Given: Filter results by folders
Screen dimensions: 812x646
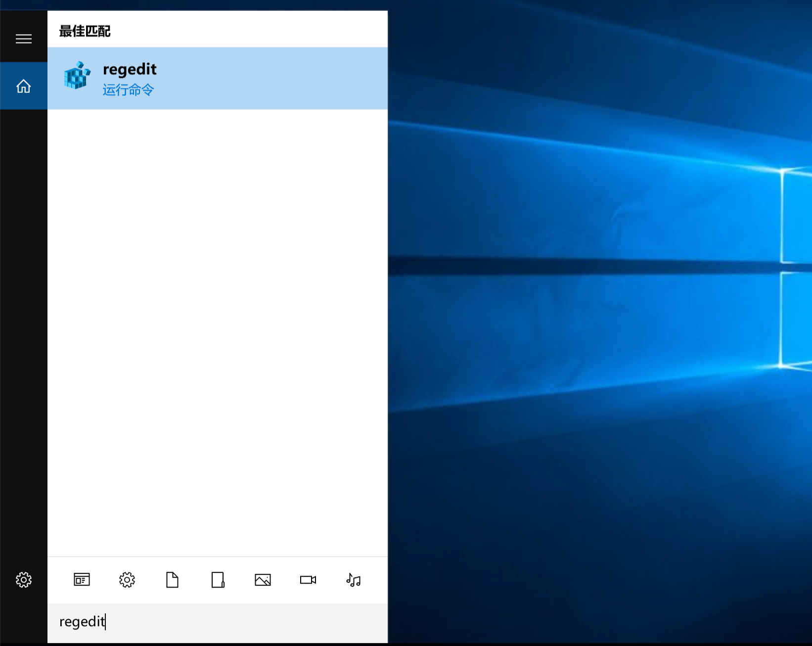Looking at the screenshot, I should (x=218, y=579).
